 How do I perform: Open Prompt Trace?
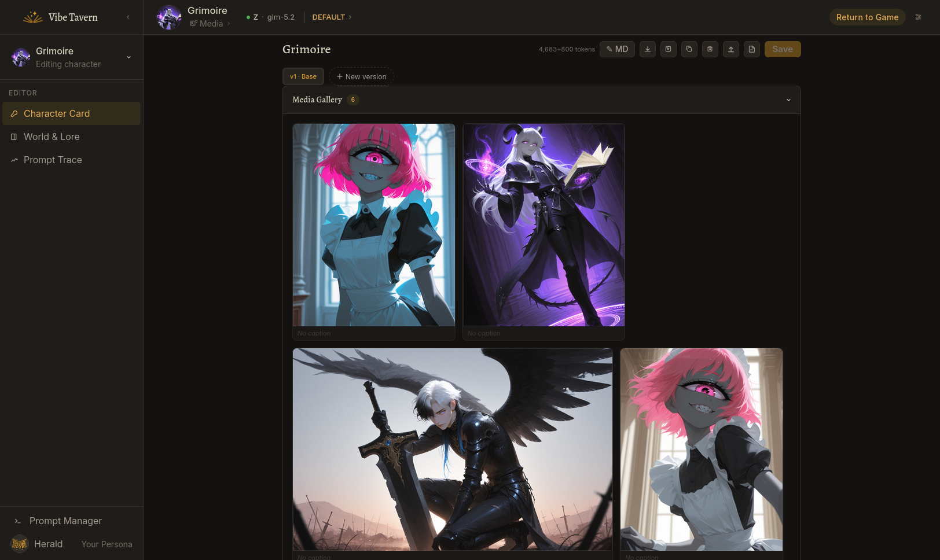point(72,160)
